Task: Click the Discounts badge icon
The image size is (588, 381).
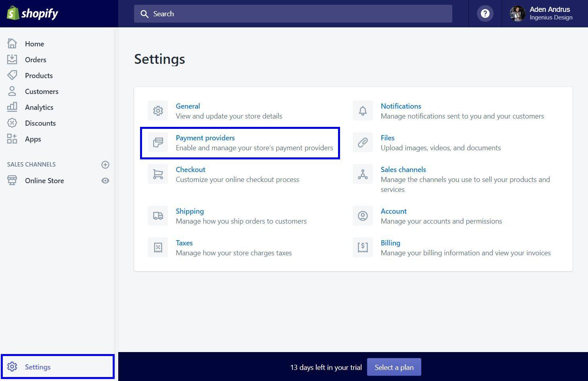Action: (x=12, y=123)
